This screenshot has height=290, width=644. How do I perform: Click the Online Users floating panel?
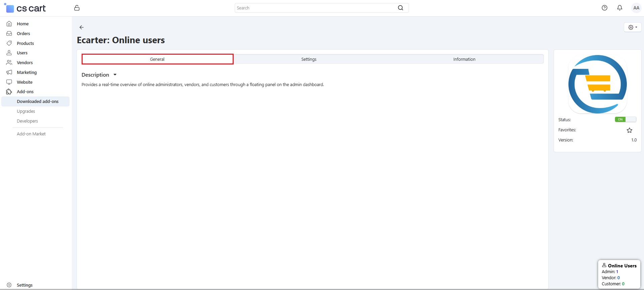tap(619, 274)
